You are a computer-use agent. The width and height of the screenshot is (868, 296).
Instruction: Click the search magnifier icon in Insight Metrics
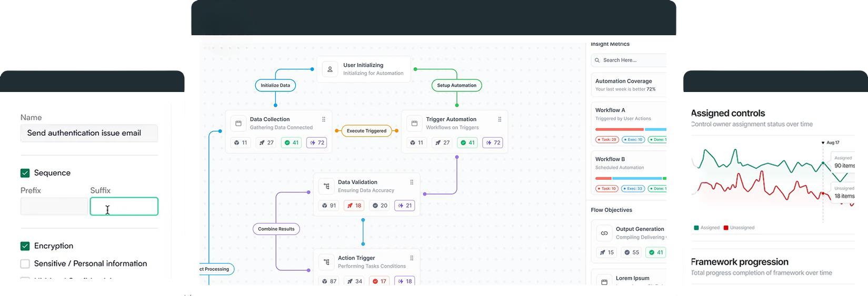coord(597,60)
